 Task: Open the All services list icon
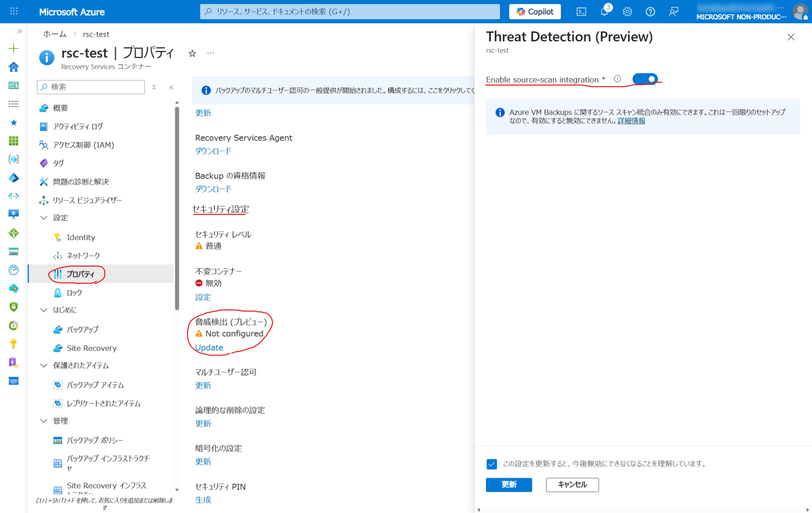(x=14, y=103)
